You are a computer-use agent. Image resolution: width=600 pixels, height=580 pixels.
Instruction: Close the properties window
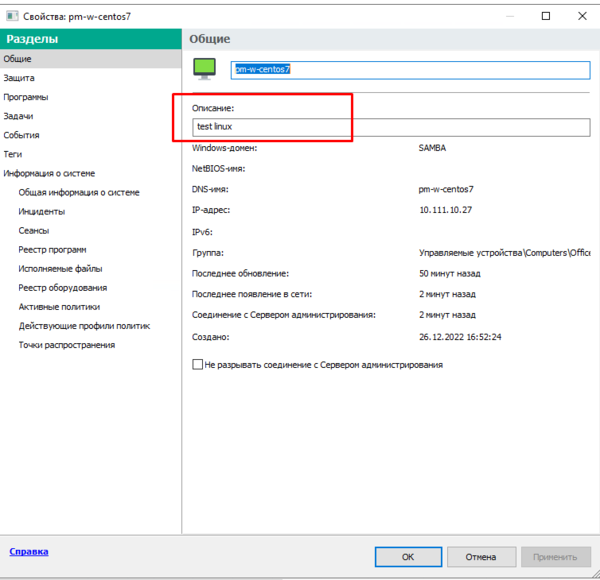(x=582, y=16)
